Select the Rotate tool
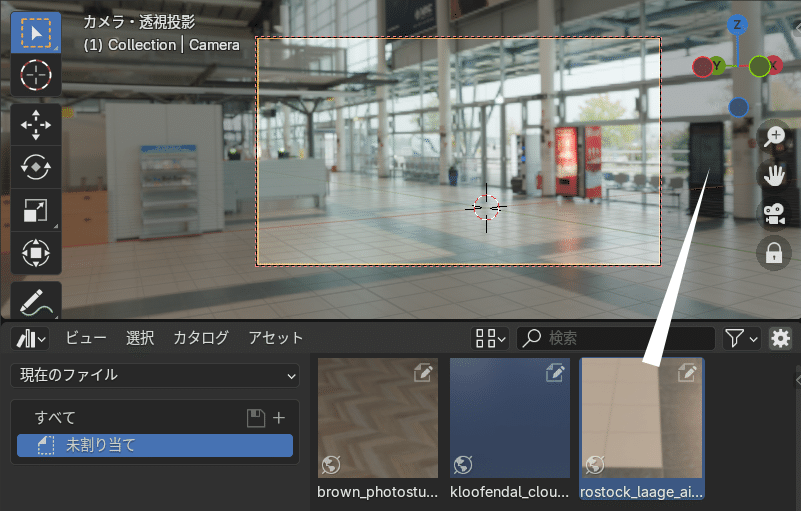Screen dimensions: 801x511 click(x=36, y=167)
